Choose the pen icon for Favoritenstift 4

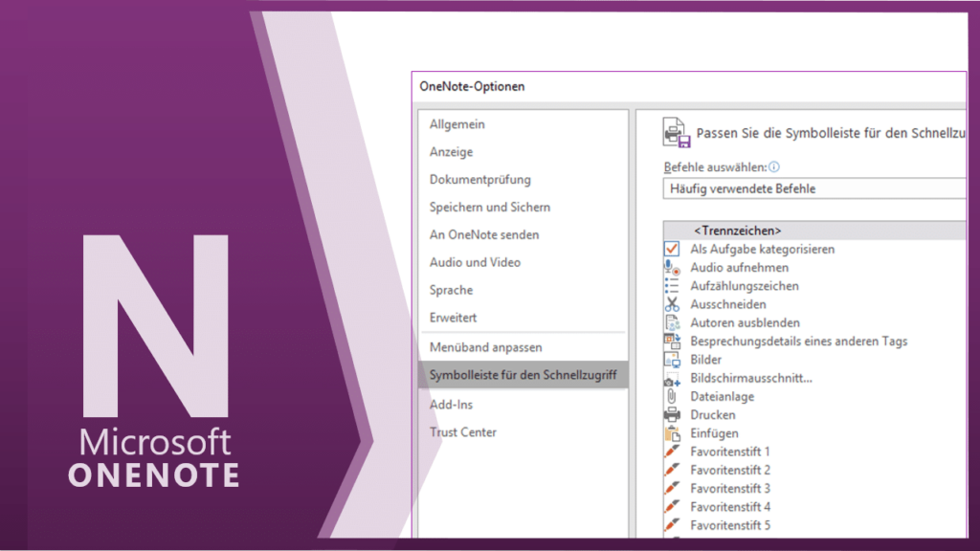pyautogui.click(x=672, y=507)
